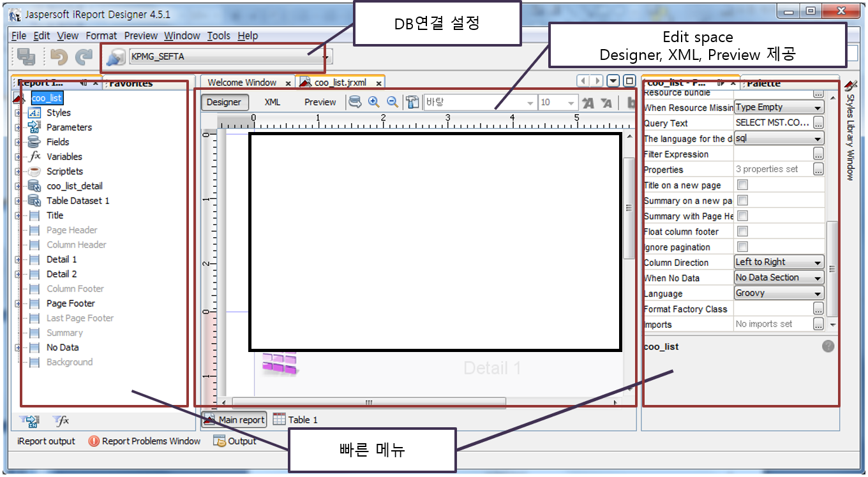Click the Redo arrow icon
Viewport: 868px width, 477px height.
(84, 57)
